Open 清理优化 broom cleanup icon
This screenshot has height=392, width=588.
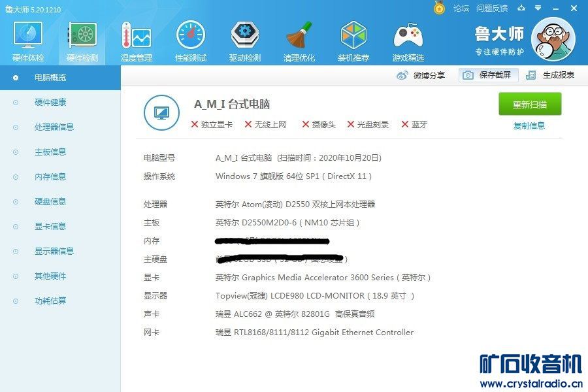299,41
